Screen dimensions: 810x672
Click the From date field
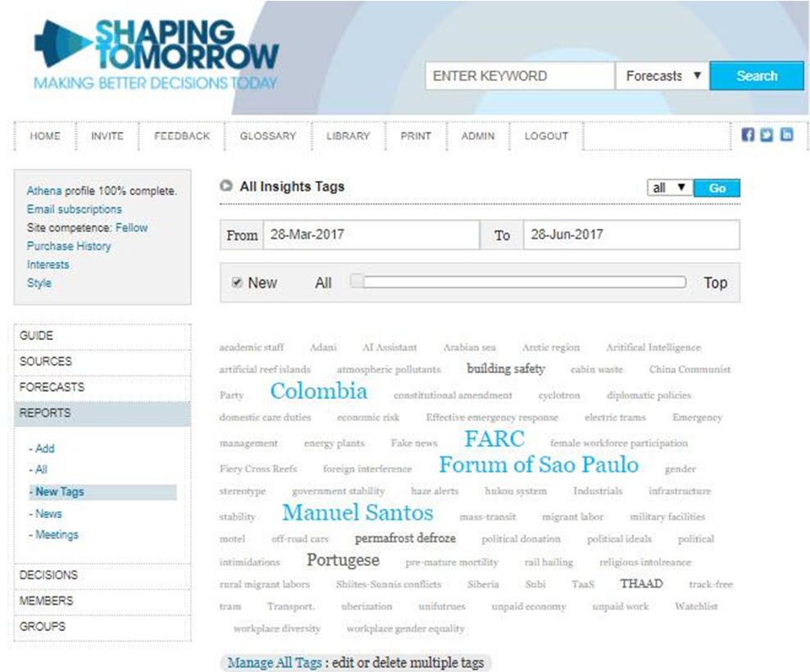371,234
